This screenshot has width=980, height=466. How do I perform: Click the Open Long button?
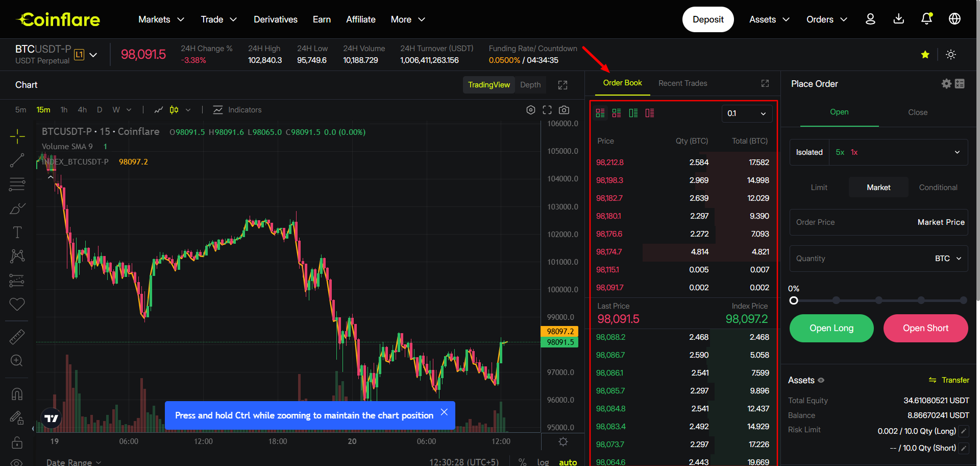(831, 328)
